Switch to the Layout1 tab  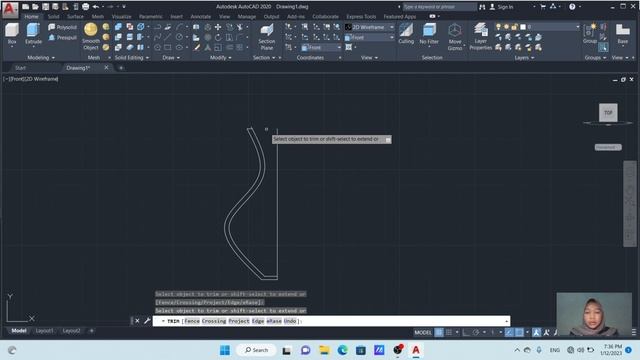tap(44, 331)
